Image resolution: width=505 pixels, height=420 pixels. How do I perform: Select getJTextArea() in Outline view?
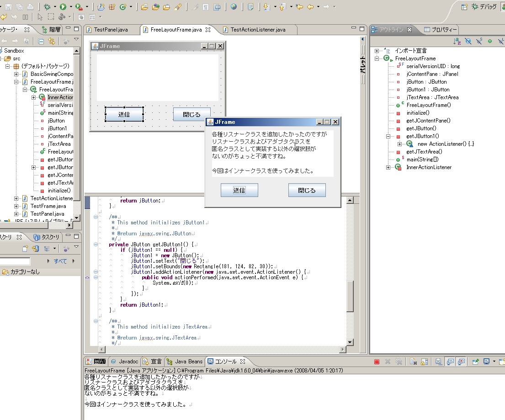tap(424, 152)
